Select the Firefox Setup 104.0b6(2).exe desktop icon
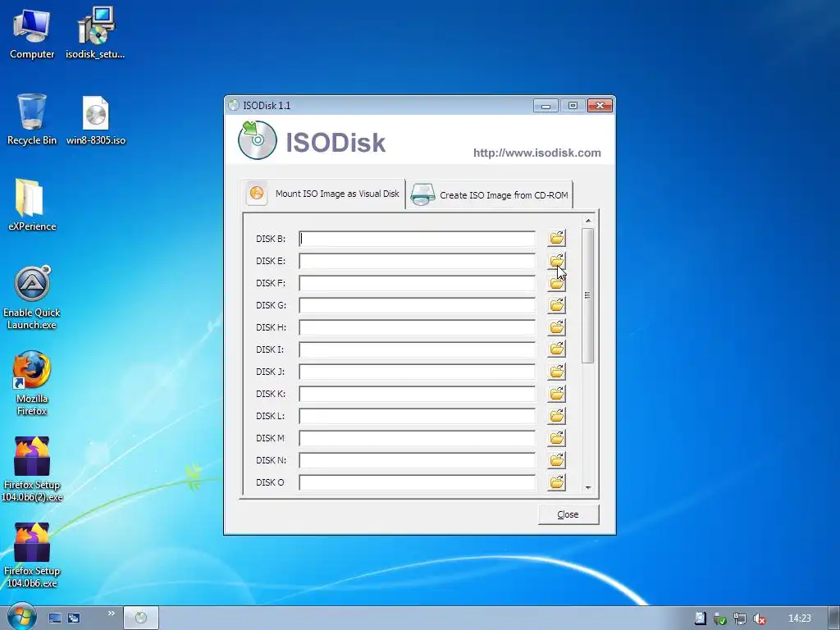The width and height of the screenshot is (840, 630). coord(32,469)
